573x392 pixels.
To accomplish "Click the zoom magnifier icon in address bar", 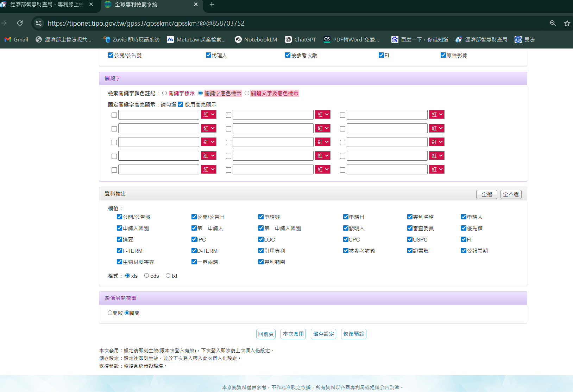I will [553, 23].
